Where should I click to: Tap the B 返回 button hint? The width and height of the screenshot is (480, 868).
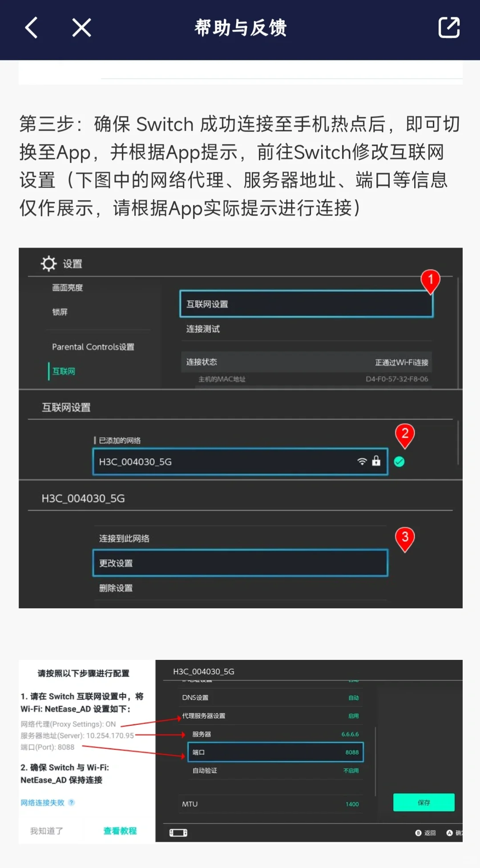point(426,833)
